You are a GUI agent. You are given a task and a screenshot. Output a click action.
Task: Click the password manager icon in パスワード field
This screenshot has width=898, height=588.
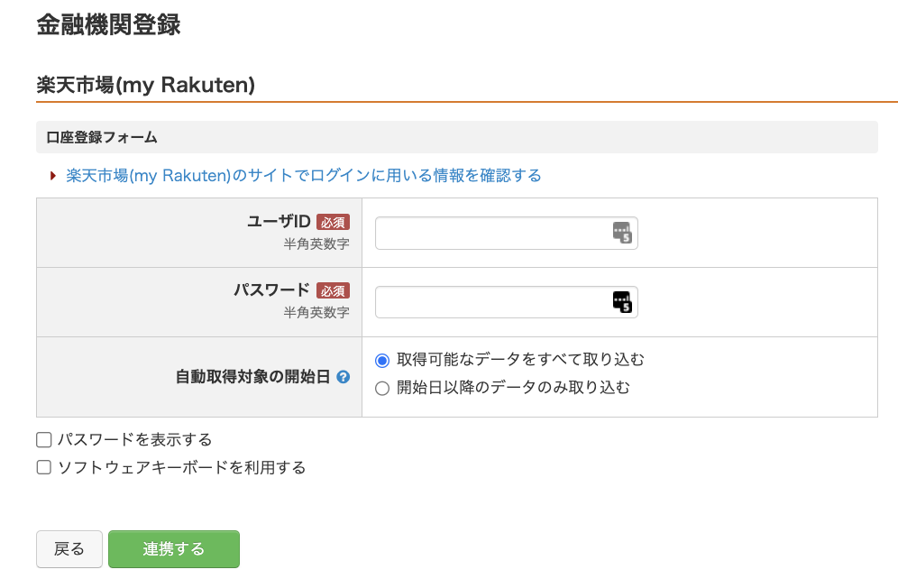pyautogui.click(x=622, y=302)
